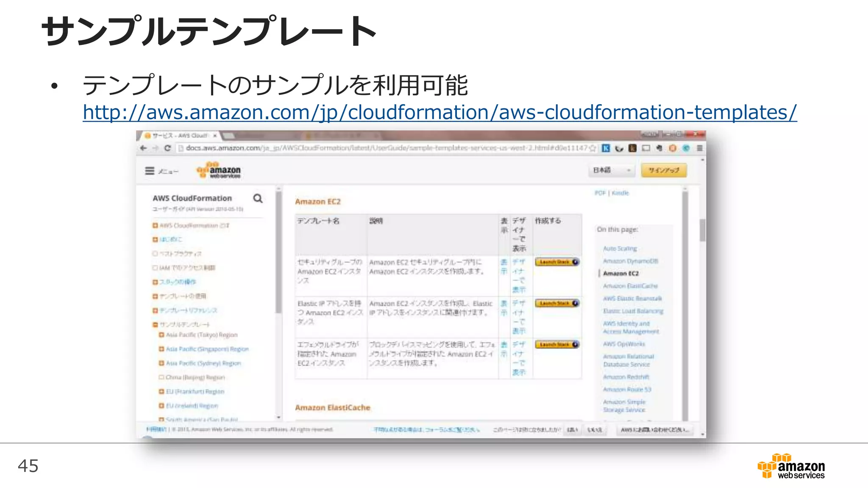Click the はい feedback button in the footer
The image size is (868, 488).
point(573,430)
